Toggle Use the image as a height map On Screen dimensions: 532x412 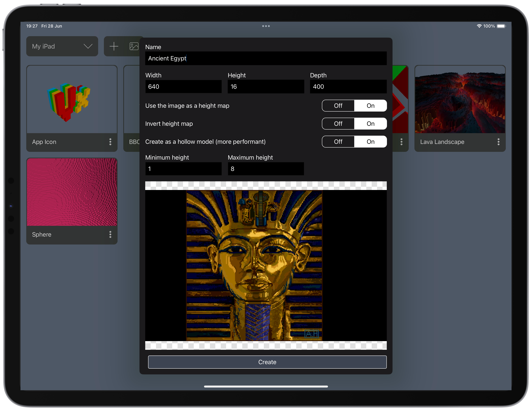pyautogui.click(x=370, y=105)
